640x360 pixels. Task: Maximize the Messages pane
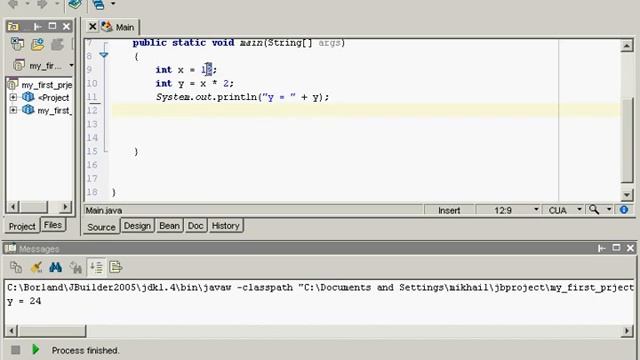(x=616, y=248)
